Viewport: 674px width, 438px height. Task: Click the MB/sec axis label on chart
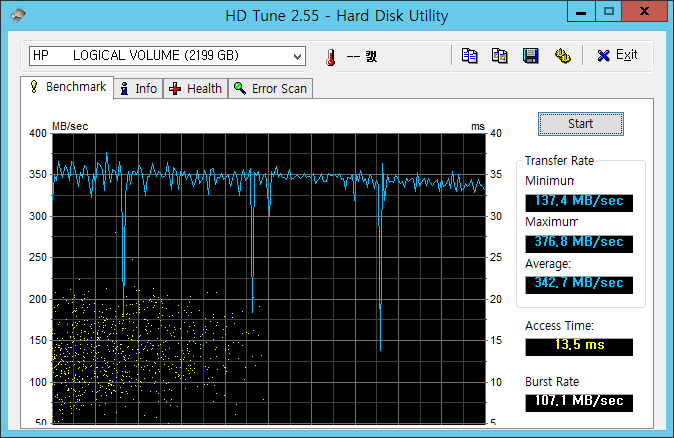70,126
